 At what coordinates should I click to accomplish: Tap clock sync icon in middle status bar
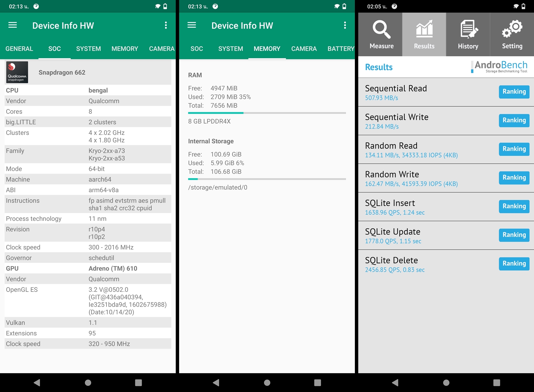pos(215,6)
